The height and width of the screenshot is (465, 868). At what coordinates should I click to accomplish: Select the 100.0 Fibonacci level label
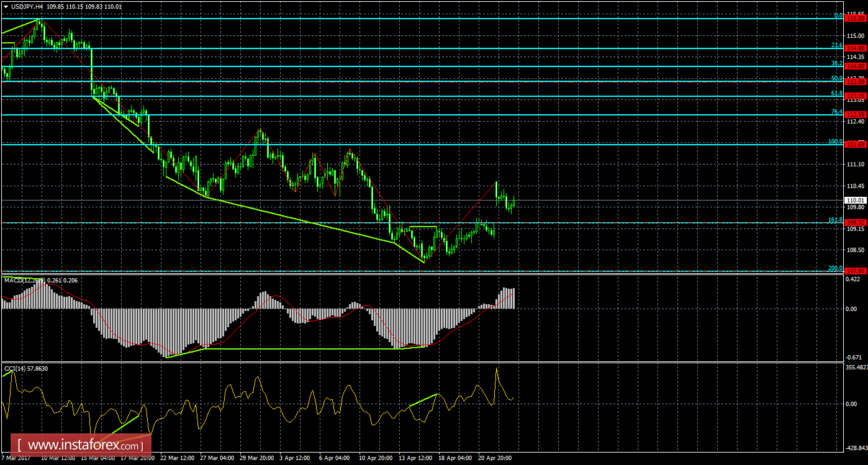835,141
